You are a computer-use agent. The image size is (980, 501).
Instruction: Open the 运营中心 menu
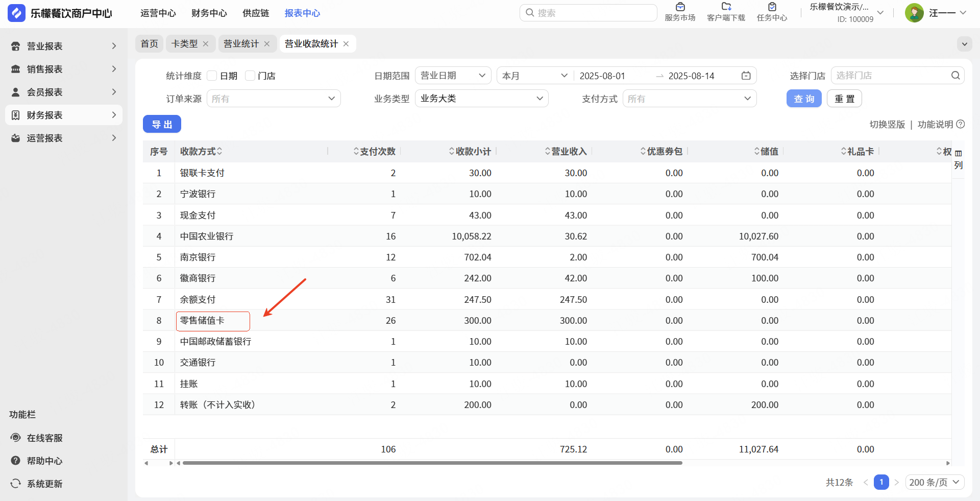158,13
